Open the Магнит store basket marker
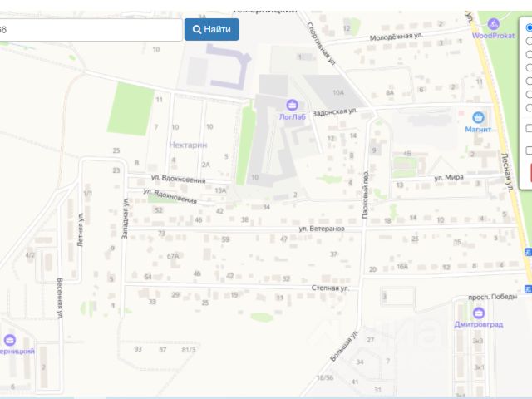 478,118
